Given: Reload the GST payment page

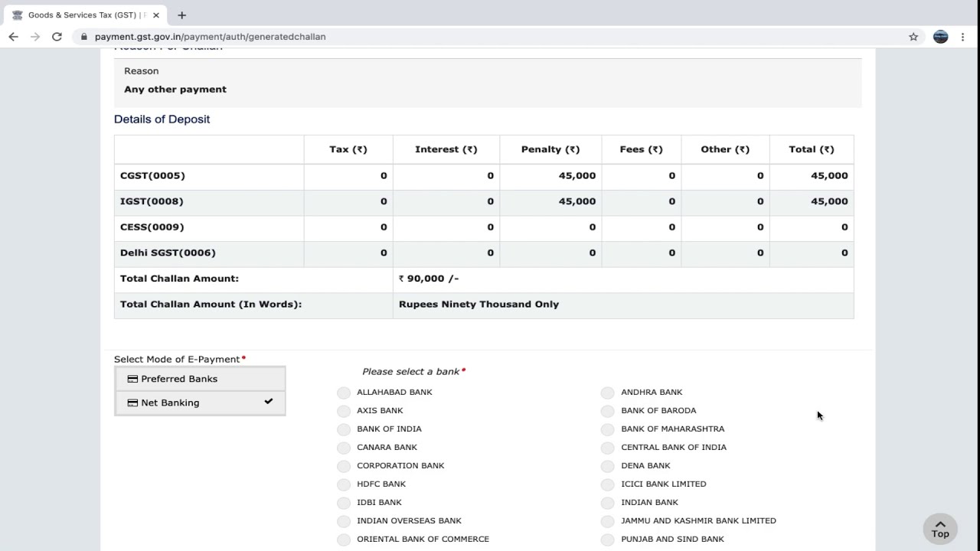Looking at the screenshot, I should point(57,37).
